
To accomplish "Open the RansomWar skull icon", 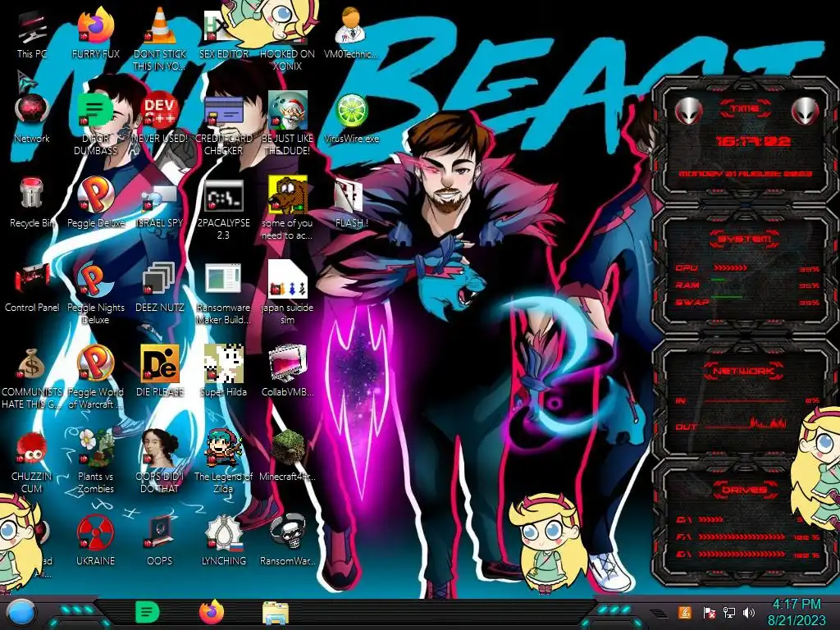I will 287,541.
